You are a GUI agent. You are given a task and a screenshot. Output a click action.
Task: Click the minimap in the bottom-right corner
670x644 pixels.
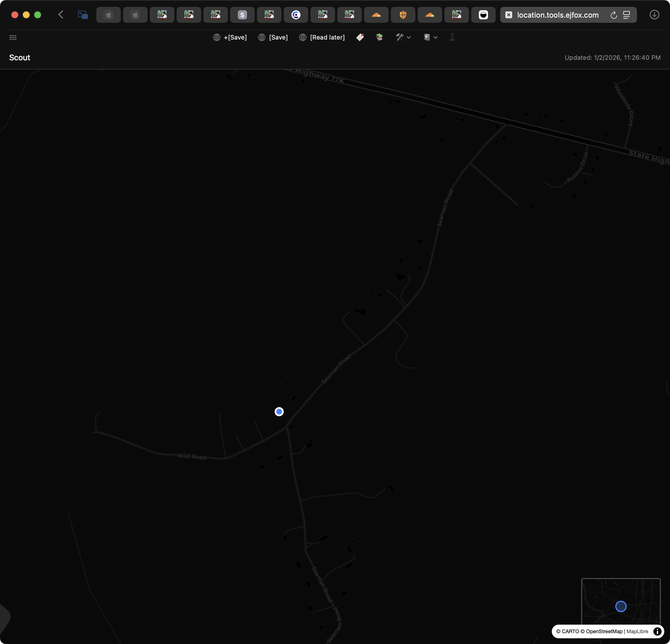[x=621, y=606]
